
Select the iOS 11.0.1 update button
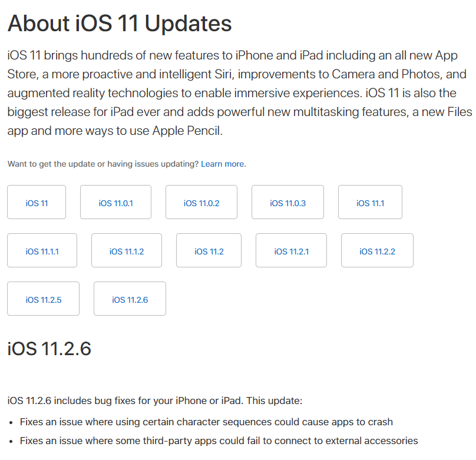tap(115, 202)
